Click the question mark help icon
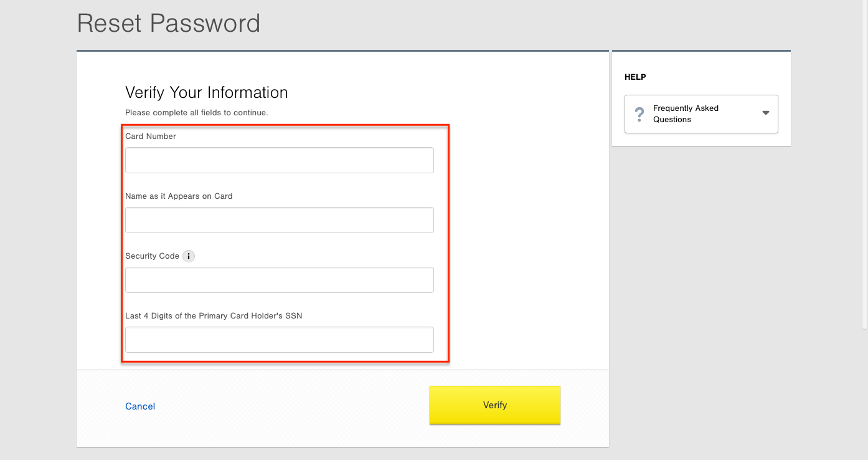Screen dimensions: 868x460 click(639, 114)
